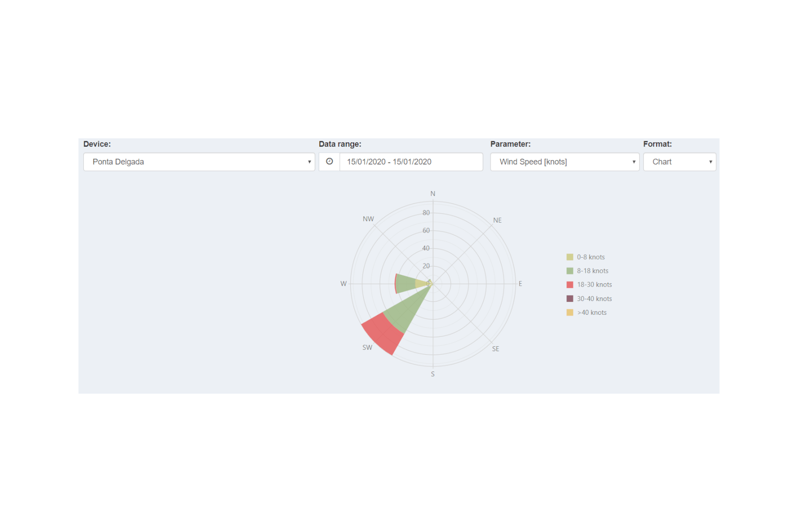Click the 20 radial axis value

click(426, 266)
